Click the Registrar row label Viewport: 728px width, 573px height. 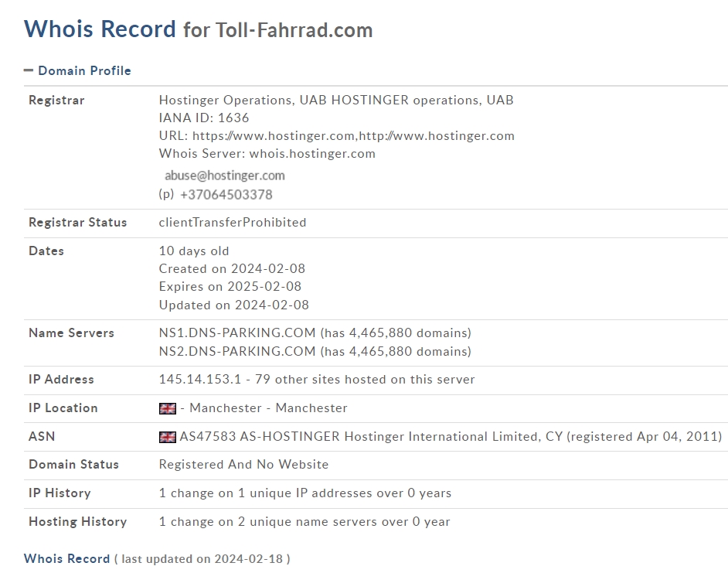56,101
